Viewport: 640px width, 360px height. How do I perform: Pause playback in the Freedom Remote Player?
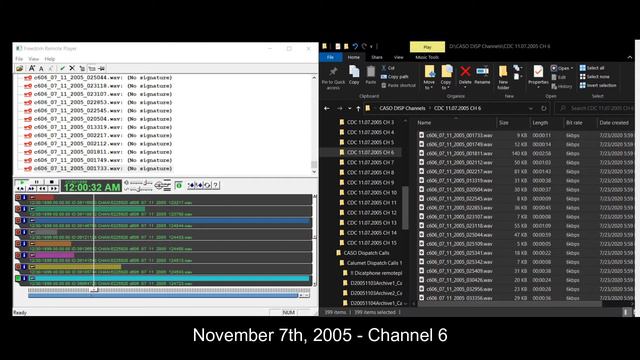37,182
